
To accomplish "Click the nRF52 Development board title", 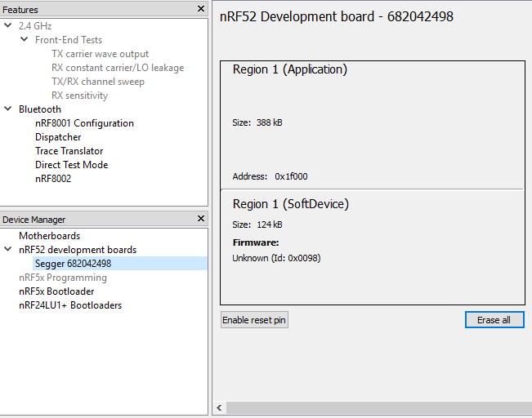I will tap(337, 16).
